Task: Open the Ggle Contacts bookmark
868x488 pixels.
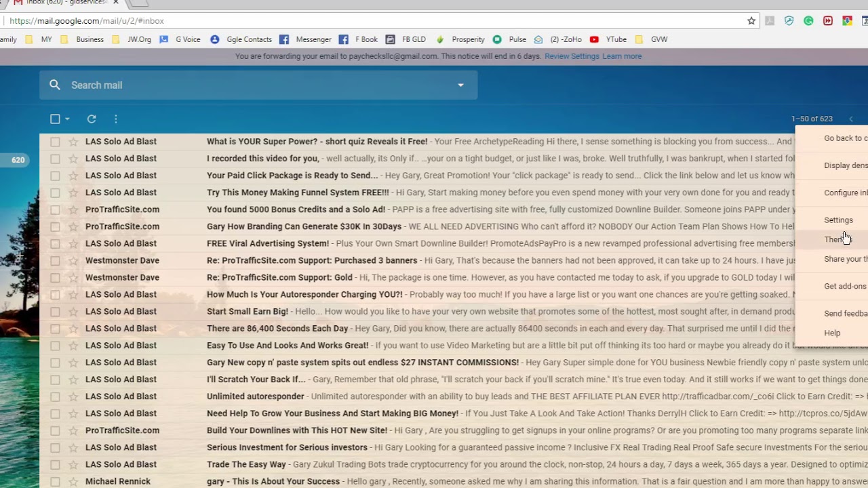Action: point(241,39)
